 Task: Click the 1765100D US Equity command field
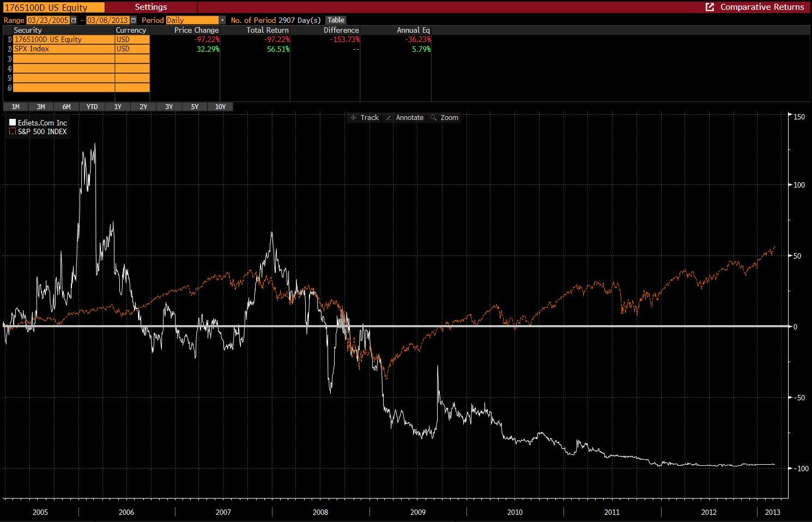53,8
